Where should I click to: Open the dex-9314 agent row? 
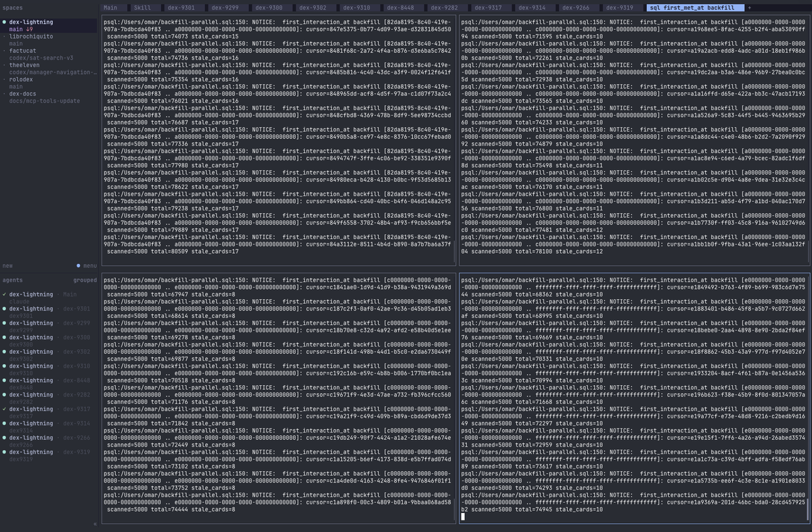click(48, 426)
